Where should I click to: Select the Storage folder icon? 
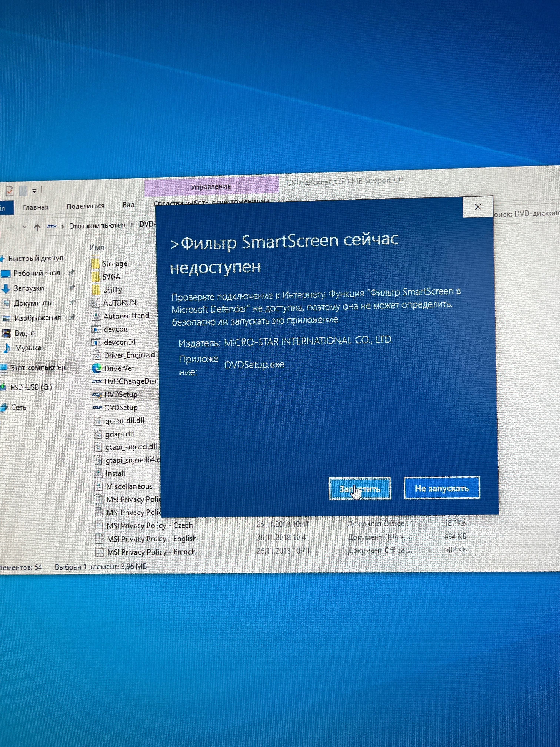click(96, 264)
